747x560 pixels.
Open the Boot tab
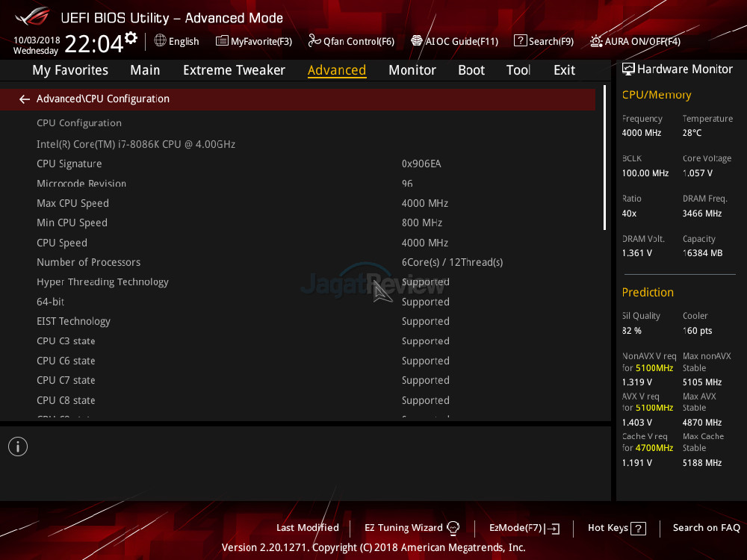[471, 70]
